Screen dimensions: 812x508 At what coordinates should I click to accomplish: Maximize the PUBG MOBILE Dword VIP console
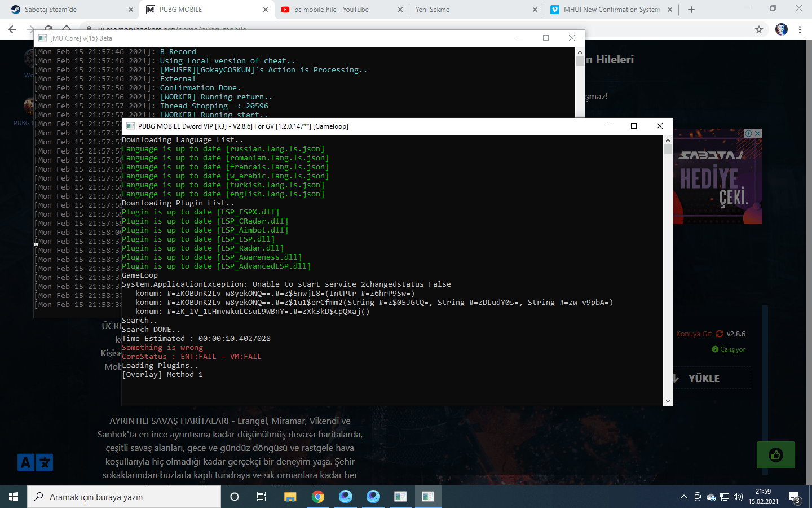coord(634,126)
